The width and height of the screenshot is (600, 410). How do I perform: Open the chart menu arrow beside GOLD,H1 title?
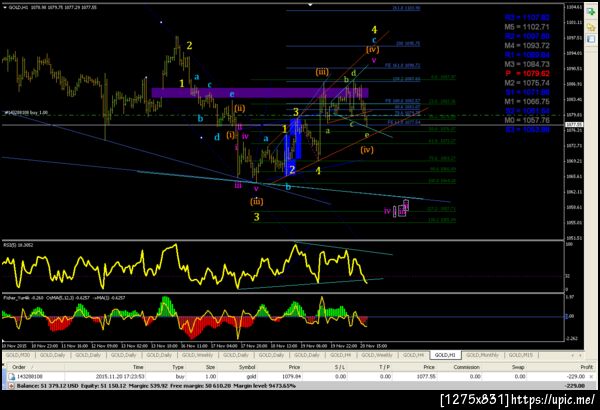tap(5, 7)
